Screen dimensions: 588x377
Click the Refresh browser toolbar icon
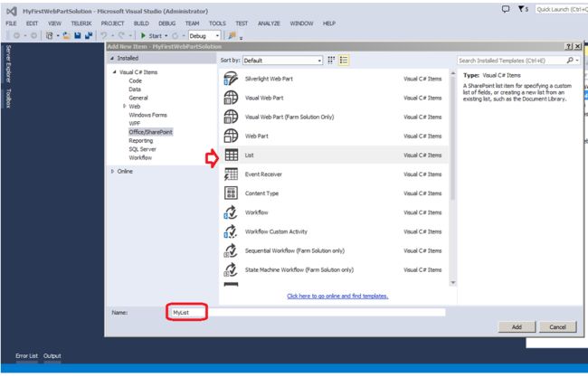pos(175,36)
